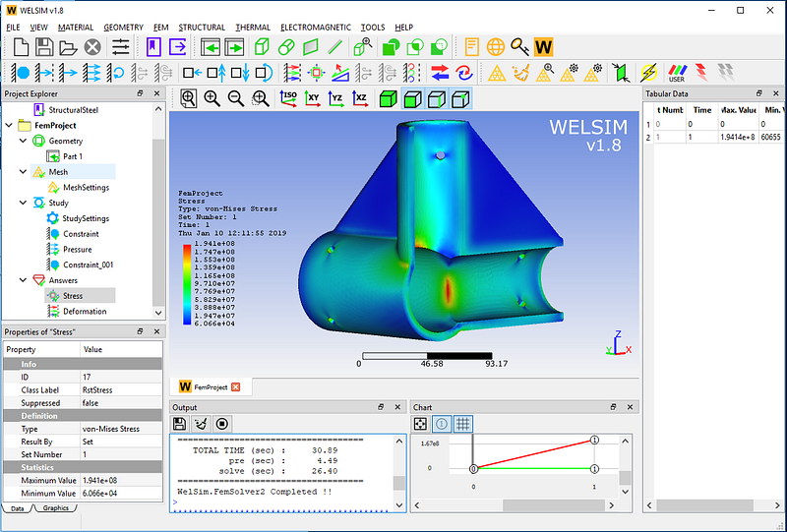Viewport: 787px width, 532px height.
Task: Click the purple export arrow icon
Action: 178,47
